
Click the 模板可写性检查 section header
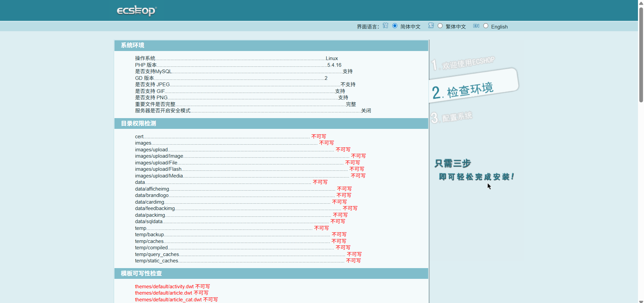[x=271, y=273]
